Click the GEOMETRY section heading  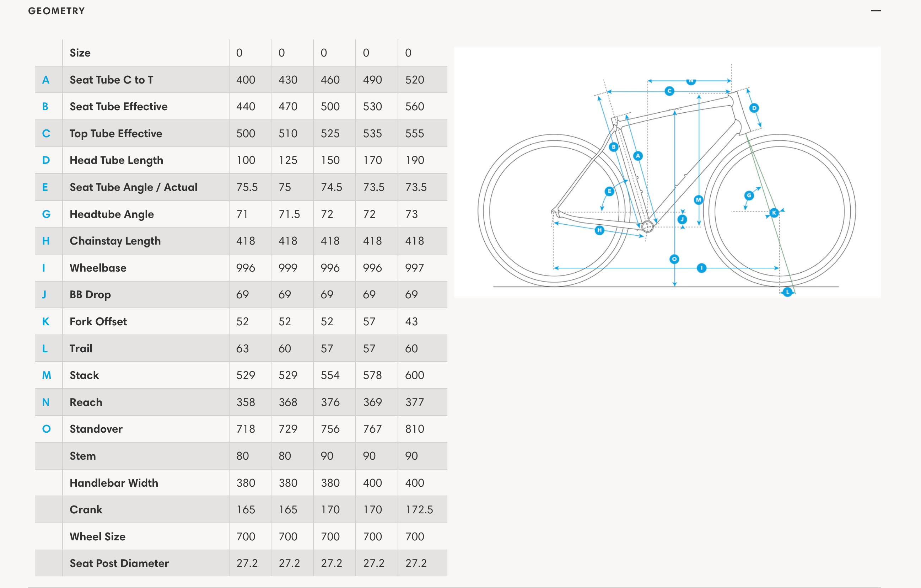tap(56, 11)
